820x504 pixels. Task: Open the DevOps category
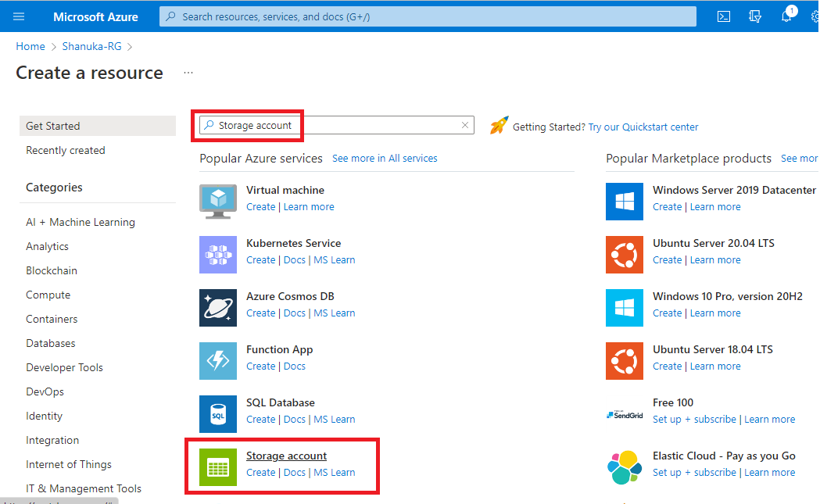45,391
